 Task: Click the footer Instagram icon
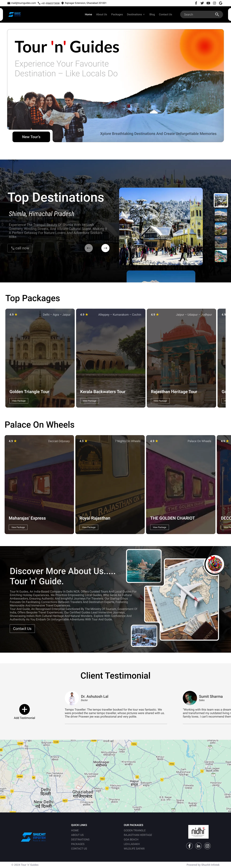coord(207,846)
